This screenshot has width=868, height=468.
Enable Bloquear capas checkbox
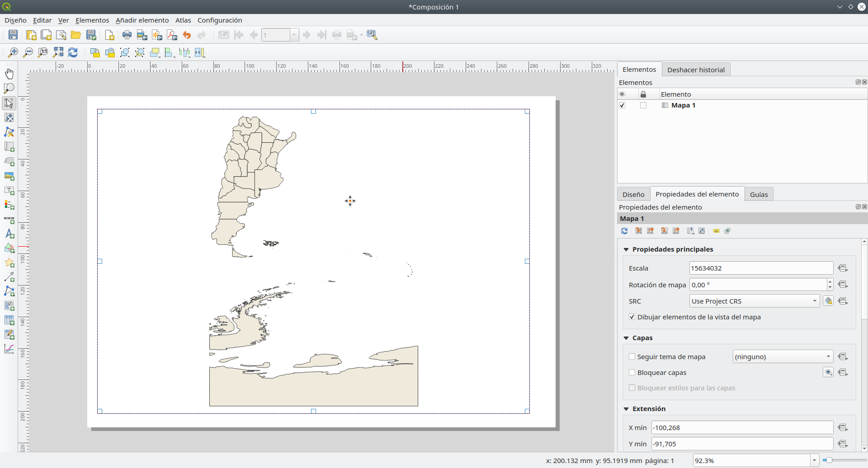tap(632, 372)
